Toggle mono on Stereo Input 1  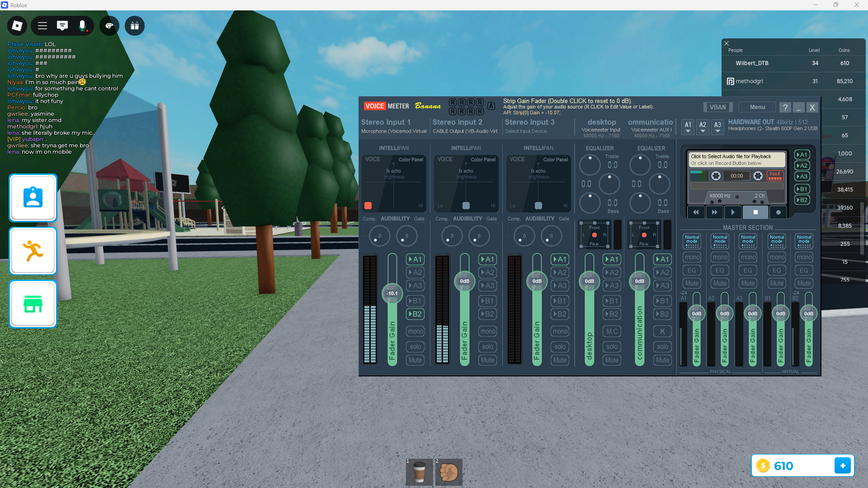(415, 331)
